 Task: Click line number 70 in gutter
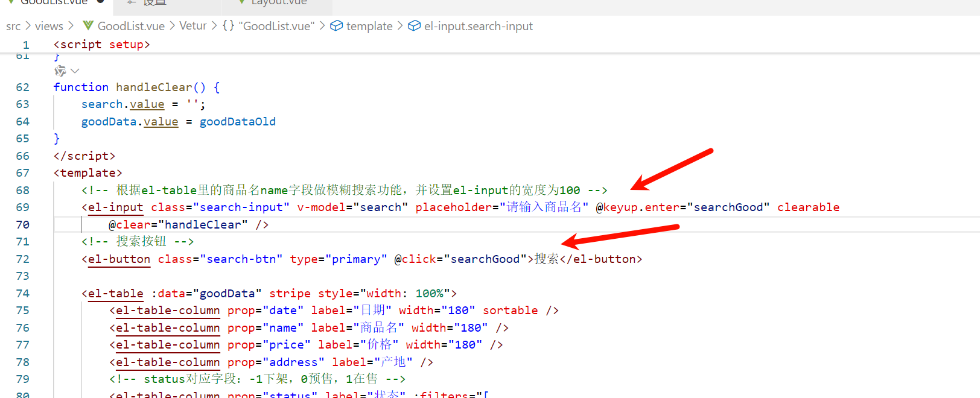[23, 225]
